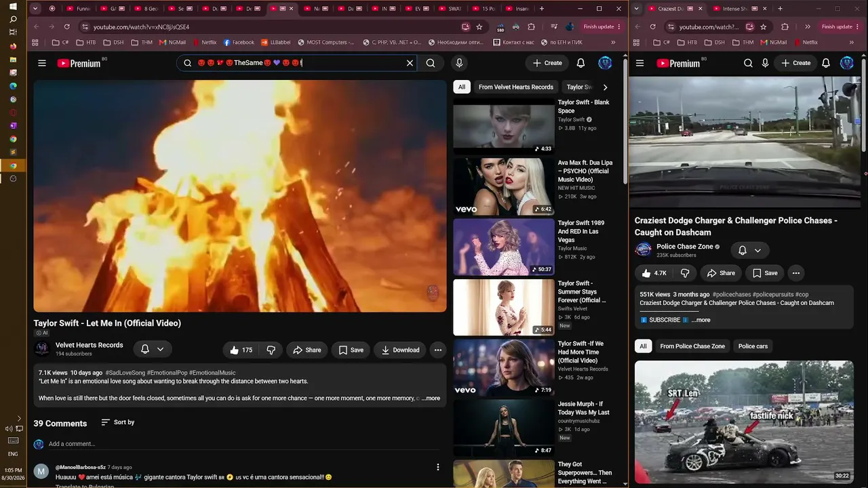The height and width of the screenshot is (488, 868).
Task: Open Ava Max PSYCHO video thumbnail
Action: point(504,186)
